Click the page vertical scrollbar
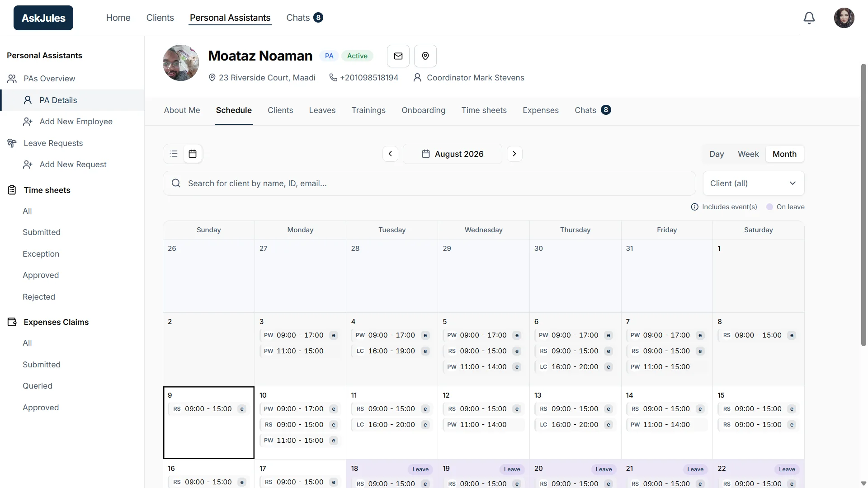Image resolution: width=868 pixels, height=488 pixels. pyautogui.click(x=863, y=204)
